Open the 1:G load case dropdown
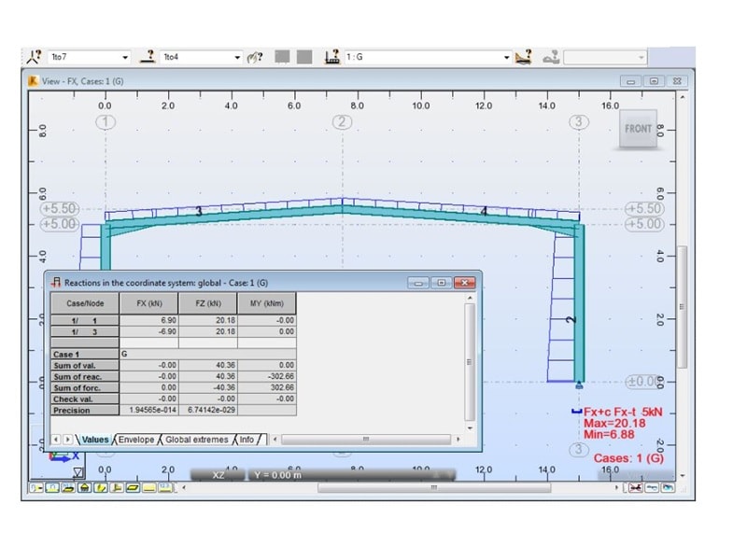Image resolution: width=747 pixels, height=560 pixels. [x=508, y=56]
